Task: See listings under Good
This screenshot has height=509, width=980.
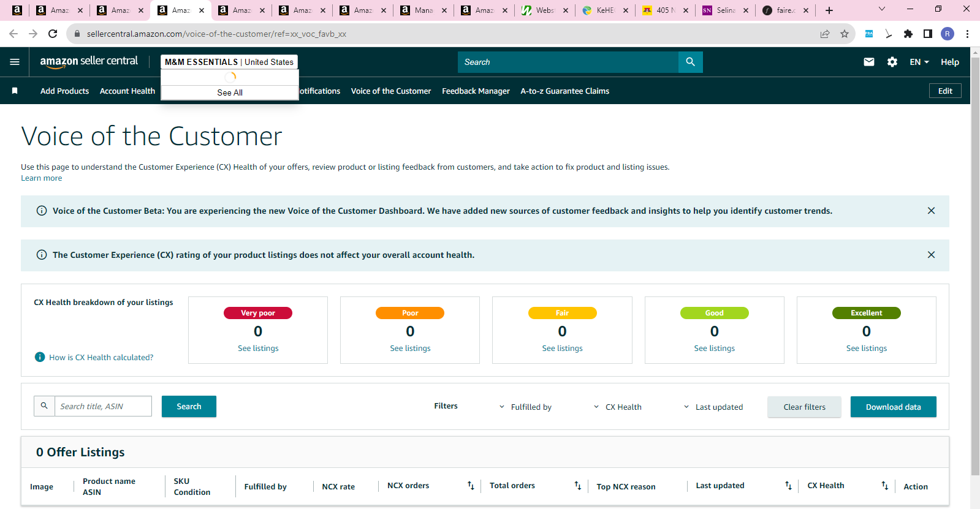Action: click(714, 348)
